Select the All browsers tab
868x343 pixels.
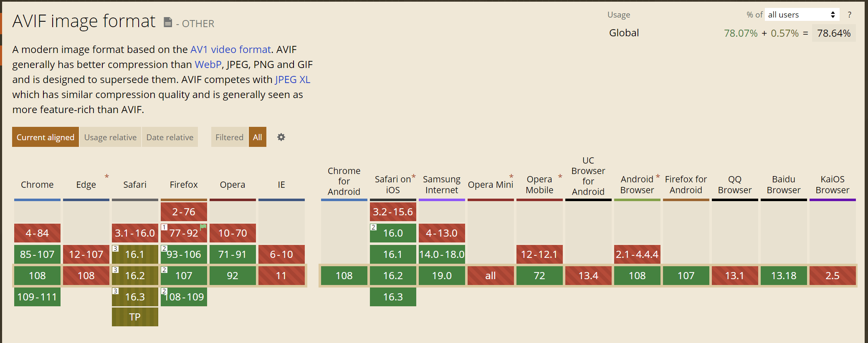click(257, 137)
